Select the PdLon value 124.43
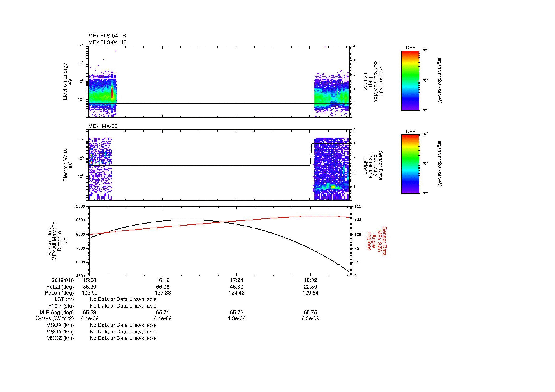The height and width of the screenshot is (392, 555). [x=237, y=293]
